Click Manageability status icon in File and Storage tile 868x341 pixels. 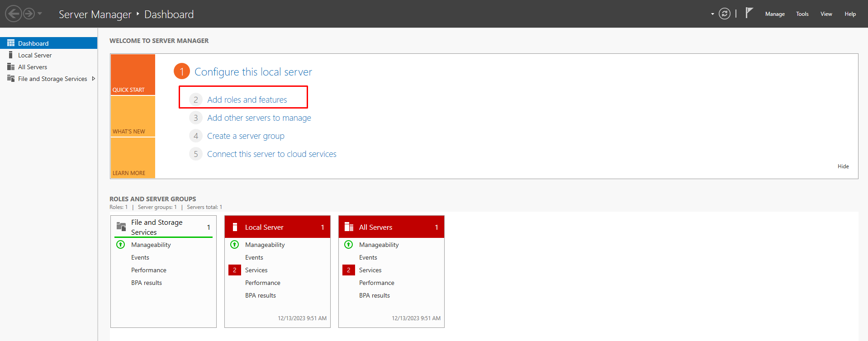(120, 245)
